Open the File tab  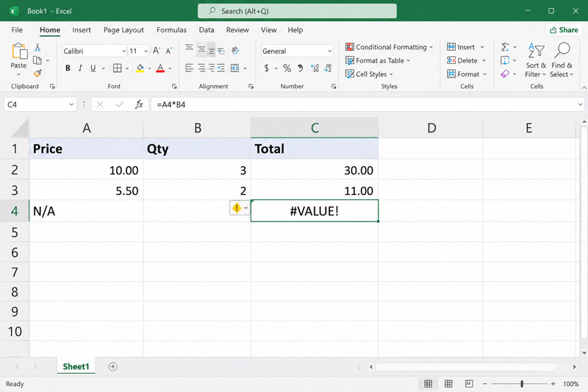click(17, 30)
